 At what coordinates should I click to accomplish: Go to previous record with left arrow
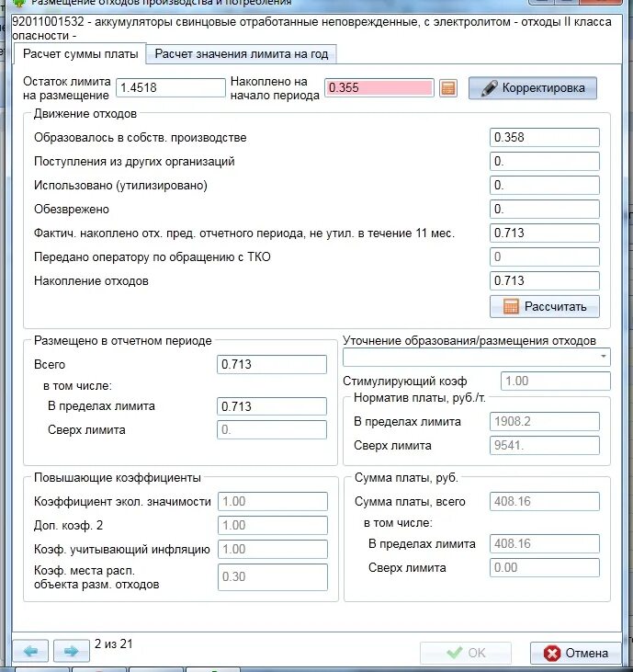(x=30, y=652)
